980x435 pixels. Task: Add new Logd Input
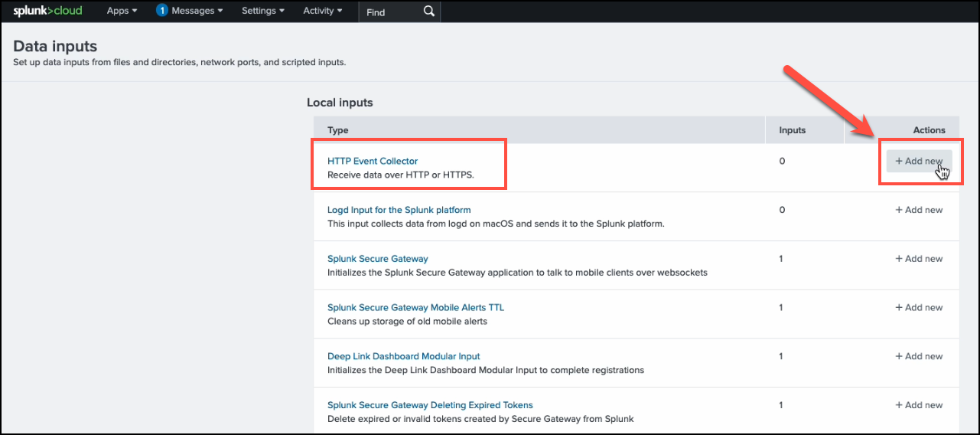tap(919, 210)
